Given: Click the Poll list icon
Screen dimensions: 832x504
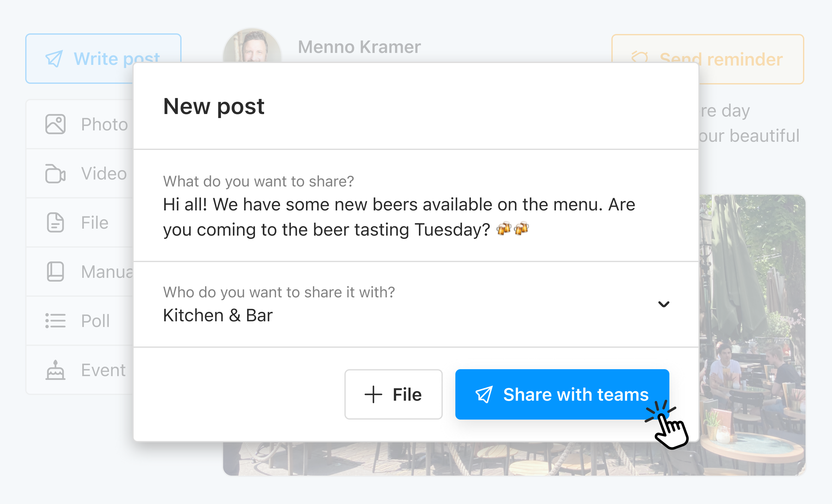Looking at the screenshot, I should (55, 321).
